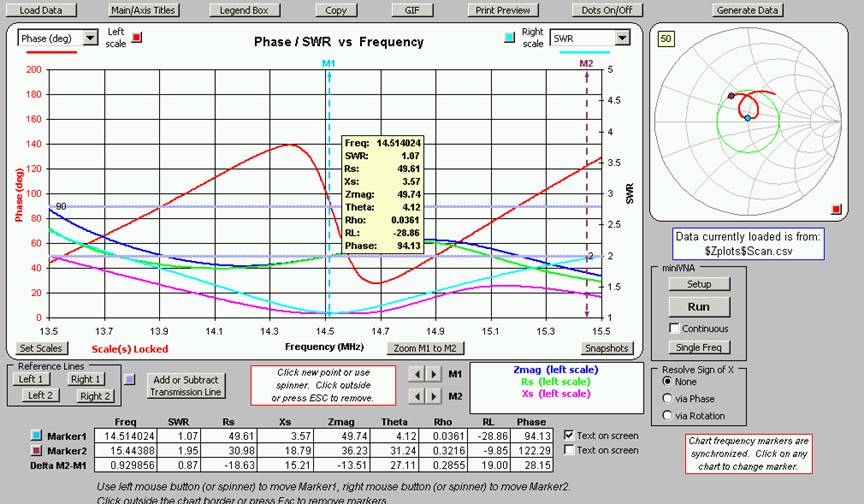Click the purple Marker2 square icon
Image resolution: width=864 pixels, height=504 pixels.
(x=37, y=450)
